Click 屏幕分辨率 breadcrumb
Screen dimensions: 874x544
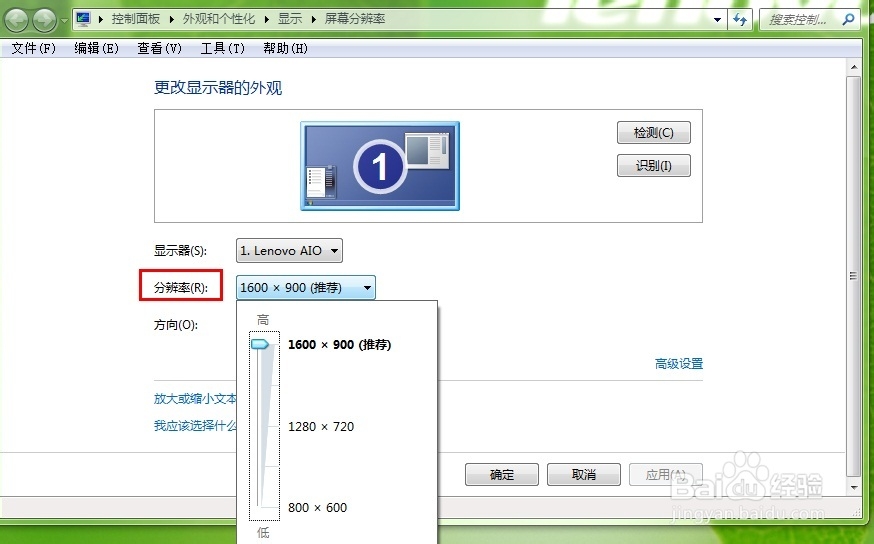(355, 19)
